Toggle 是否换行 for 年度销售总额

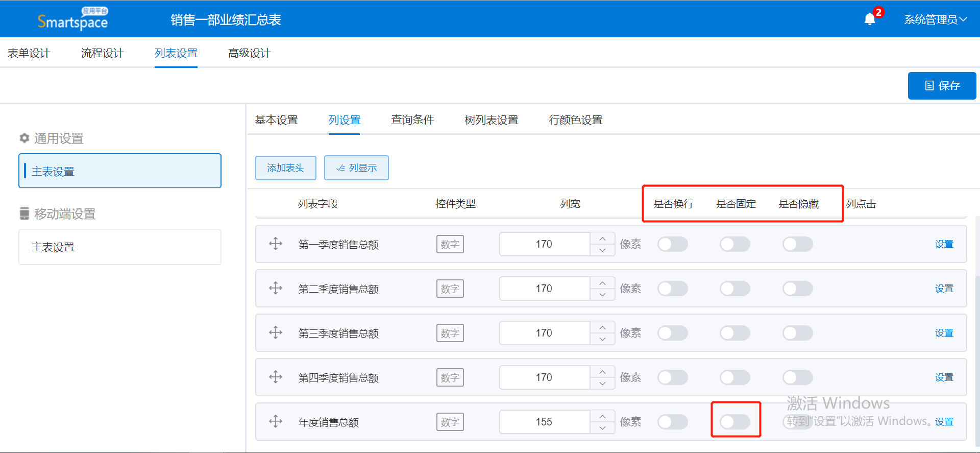(672, 422)
